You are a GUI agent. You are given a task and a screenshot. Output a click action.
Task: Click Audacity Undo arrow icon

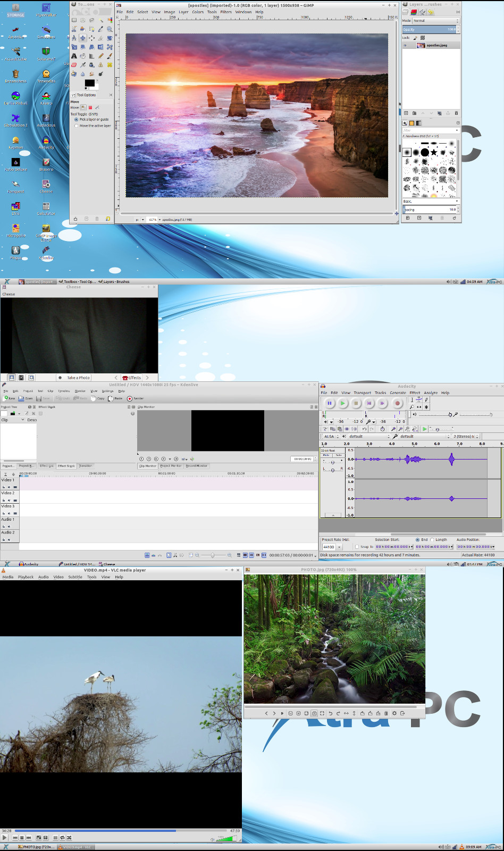[365, 429]
